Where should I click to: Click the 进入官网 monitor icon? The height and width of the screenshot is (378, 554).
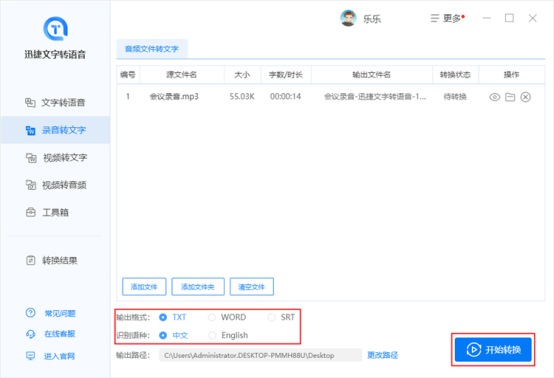(30, 355)
